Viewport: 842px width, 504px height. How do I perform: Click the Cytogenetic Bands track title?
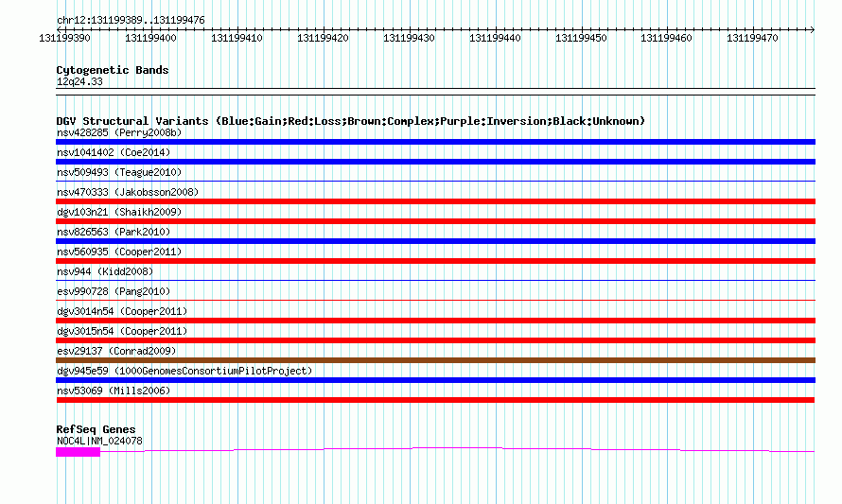pos(113,70)
